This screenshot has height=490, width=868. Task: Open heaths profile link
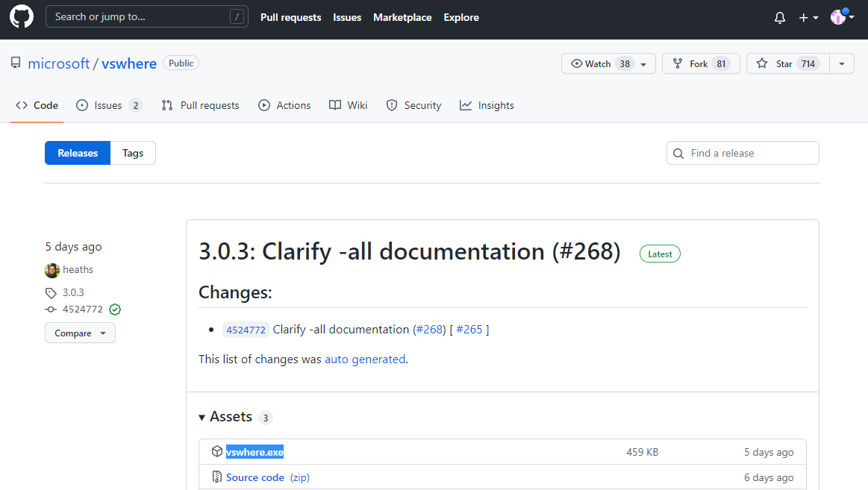(x=78, y=269)
